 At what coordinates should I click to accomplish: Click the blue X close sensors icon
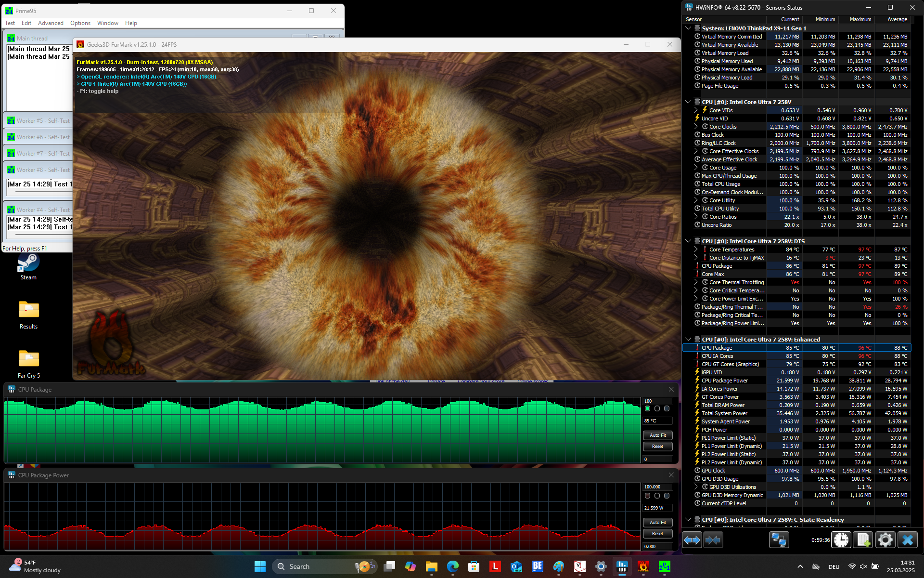click(x=908, y=540)
